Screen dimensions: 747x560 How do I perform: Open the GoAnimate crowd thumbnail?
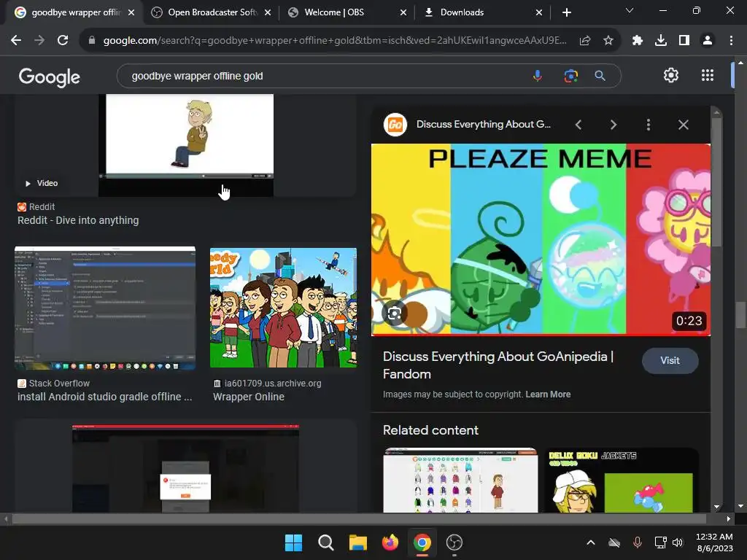pos(284,308)
